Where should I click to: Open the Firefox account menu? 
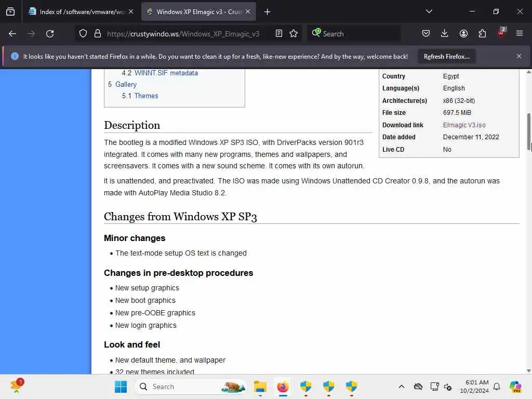pyautogui.click(x=463, y=34)
